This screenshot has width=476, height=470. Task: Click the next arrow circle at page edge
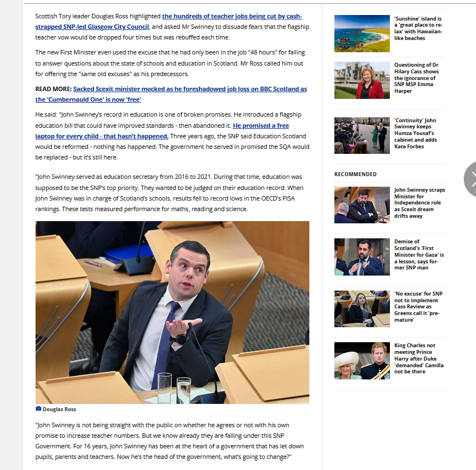point(470,179)
